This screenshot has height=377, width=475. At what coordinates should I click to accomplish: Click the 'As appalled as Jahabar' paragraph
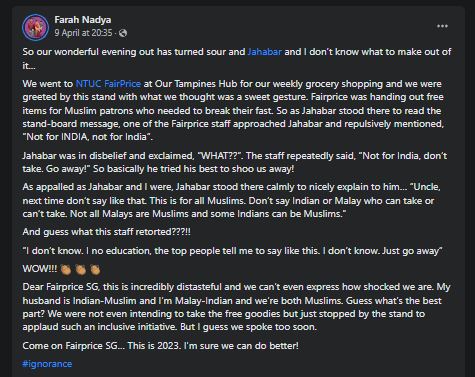(231, 200)
